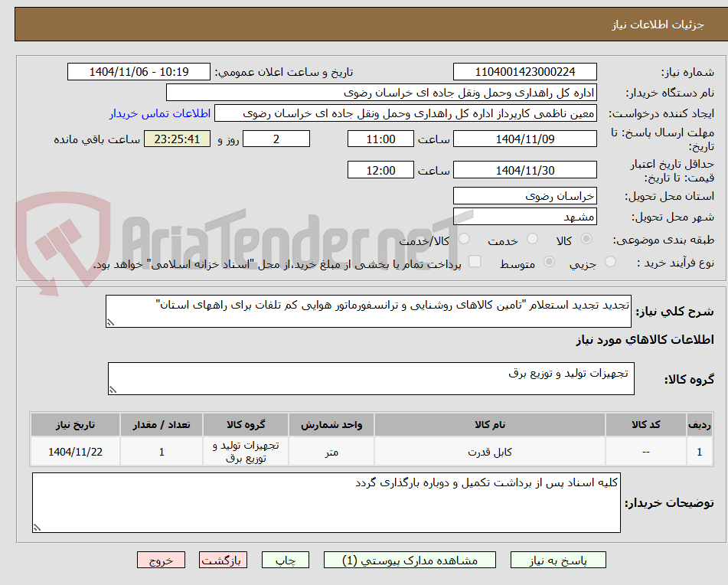Click resize handle of توضیحات خریدار box
The height and width of the screenshot is (585, 728).
[38, 528]
